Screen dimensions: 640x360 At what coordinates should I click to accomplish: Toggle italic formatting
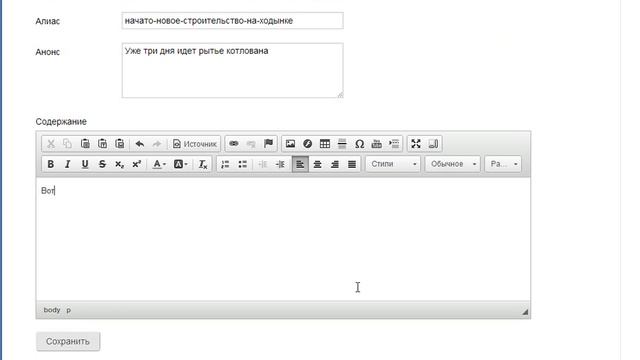(68, 164)
